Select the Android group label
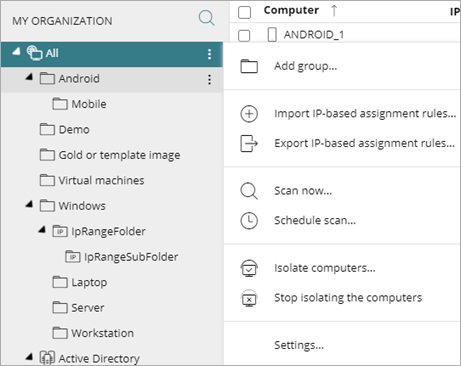The width and height of the screenshot is (461, 366). click(79, 79)
